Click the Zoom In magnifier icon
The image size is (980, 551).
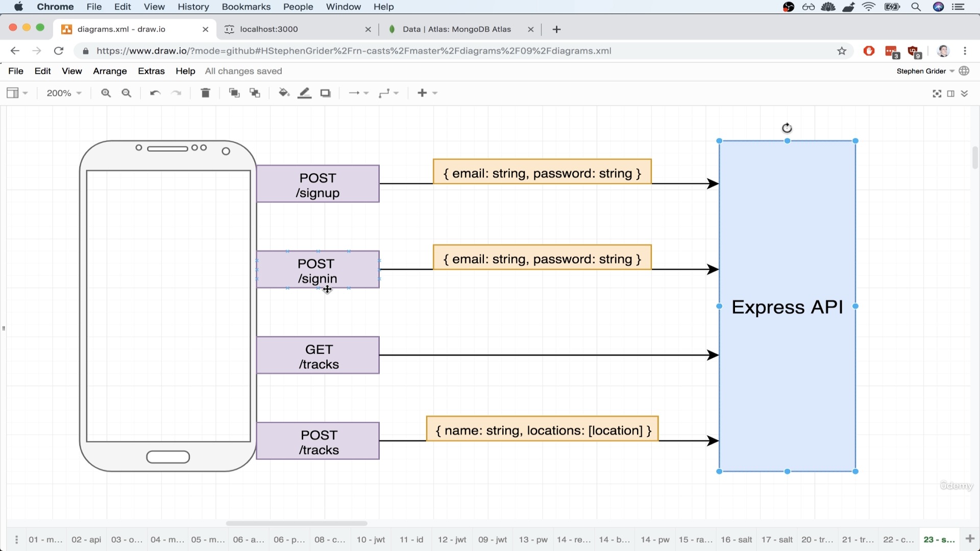(x=106, y=93)
